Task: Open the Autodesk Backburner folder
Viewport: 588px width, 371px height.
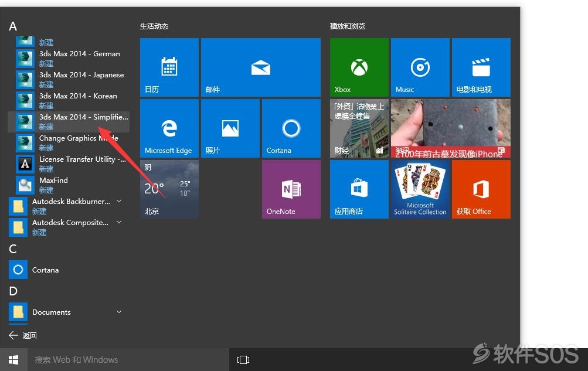Action: 69,206
